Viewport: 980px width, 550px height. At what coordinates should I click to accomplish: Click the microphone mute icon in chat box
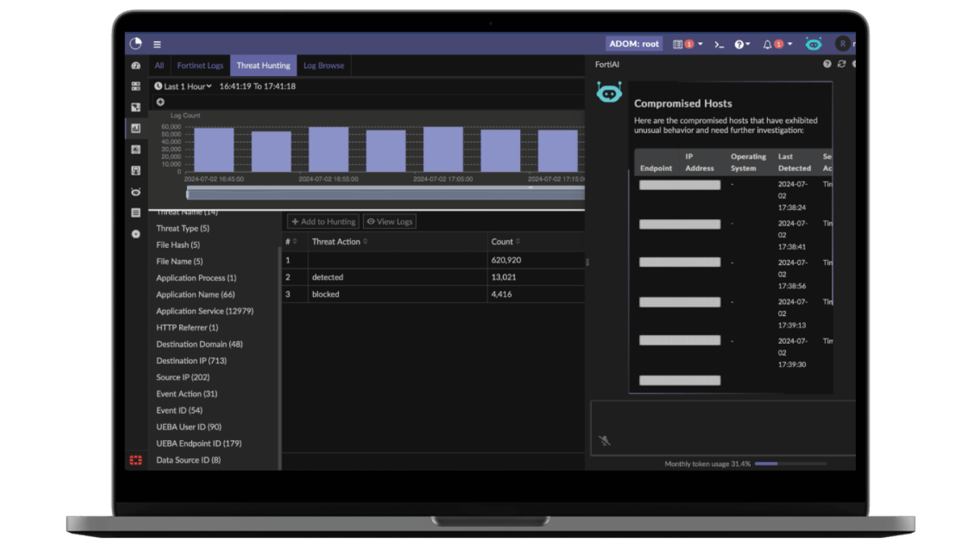click(605, 440)
